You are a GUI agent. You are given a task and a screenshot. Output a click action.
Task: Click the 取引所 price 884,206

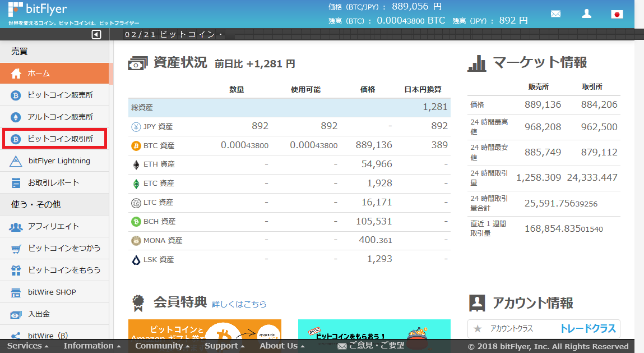pyautogui.click(x=599, y=104)
